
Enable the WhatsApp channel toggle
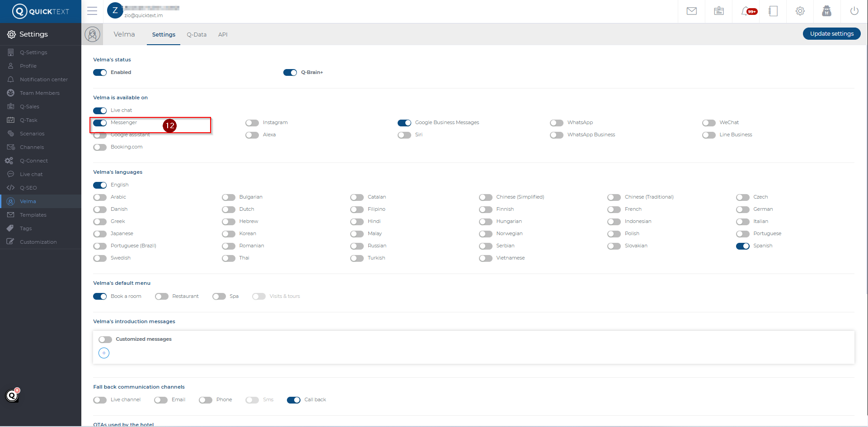[x=557, y=123]
